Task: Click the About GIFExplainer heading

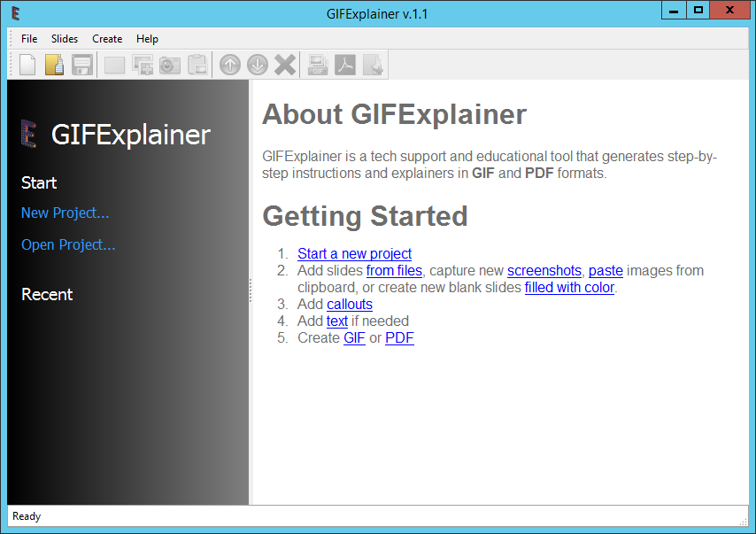Action: pyautogui.click(x=395, y=114)
